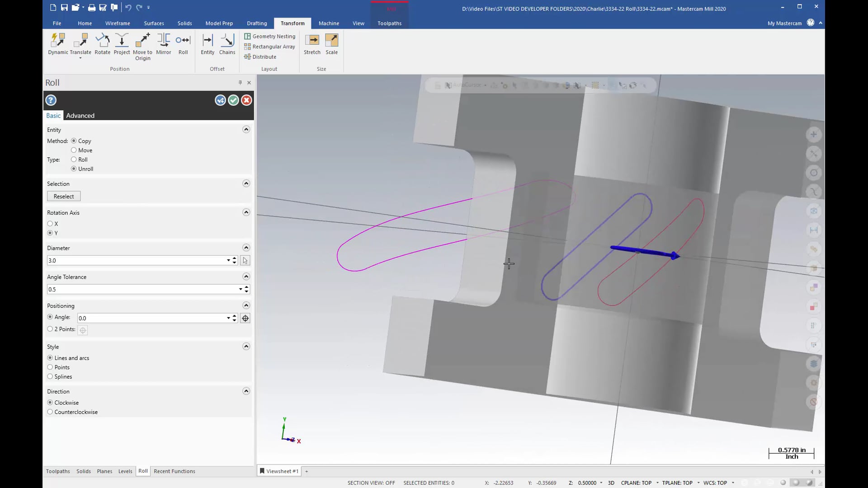Adjust the Angle Tolerance stepper

tap(246, 289)
